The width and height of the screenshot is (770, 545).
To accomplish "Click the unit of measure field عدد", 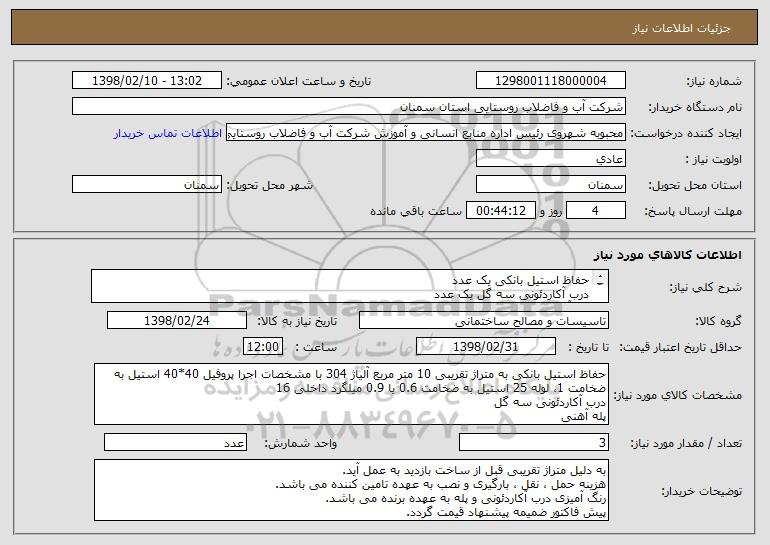I will point(175,442).
